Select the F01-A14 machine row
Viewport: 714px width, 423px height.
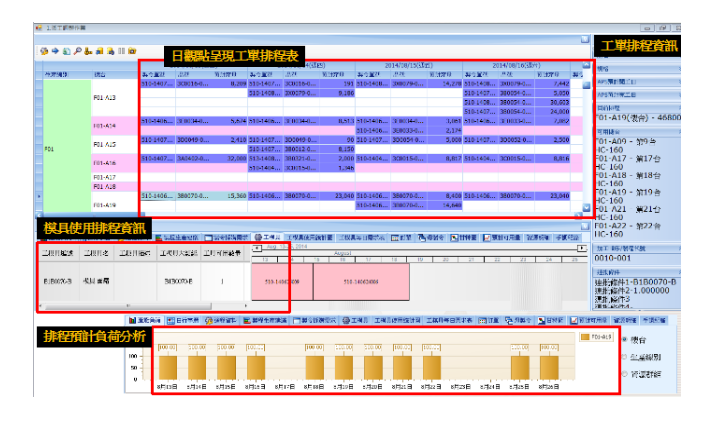[104, 126]
